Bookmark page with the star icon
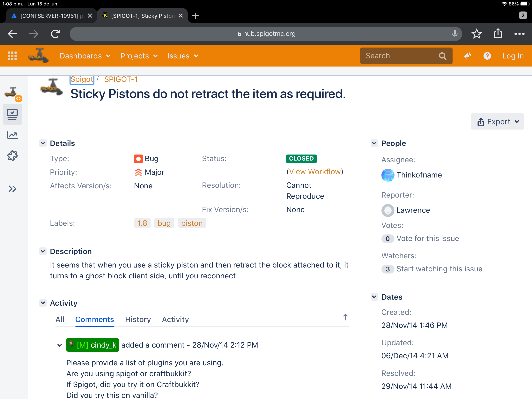Image resolution: width=532 pixels, height=399 pixels. 477,34
